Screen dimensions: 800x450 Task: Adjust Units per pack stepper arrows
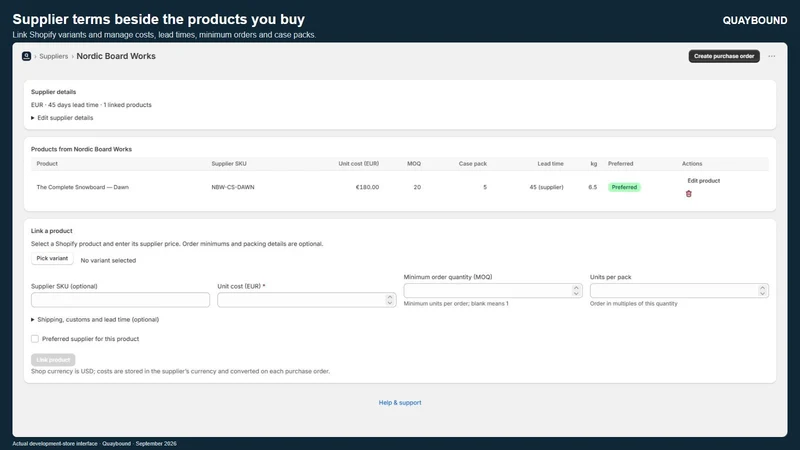[762, 291]
